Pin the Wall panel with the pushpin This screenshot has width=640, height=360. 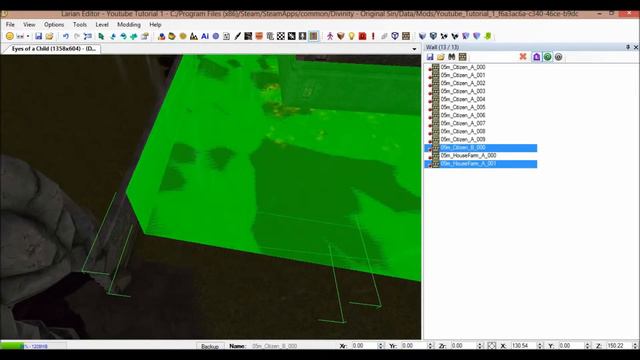[x=628, y=47]
